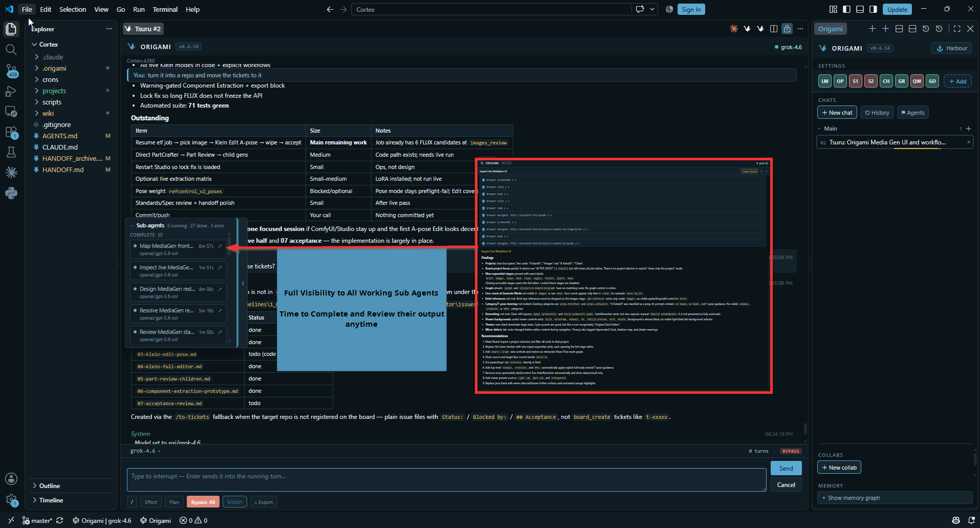Synchronize changes icon in status bar

click(59, 520)
